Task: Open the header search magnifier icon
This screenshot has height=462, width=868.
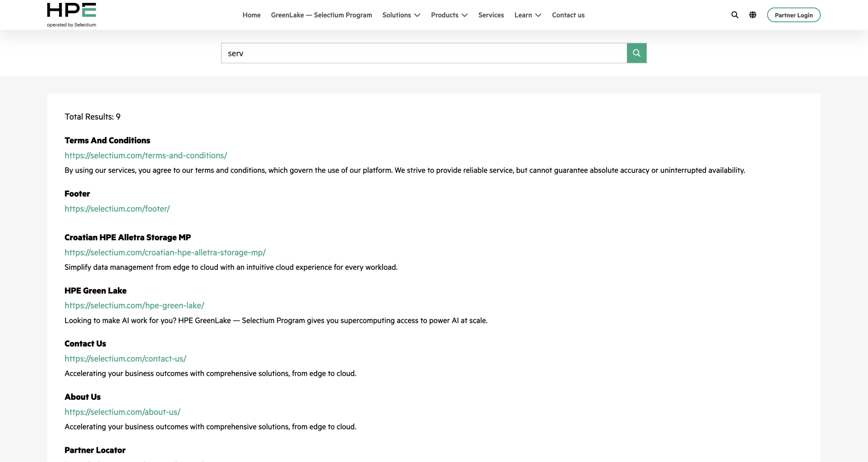Action: (x=735, y=15)
